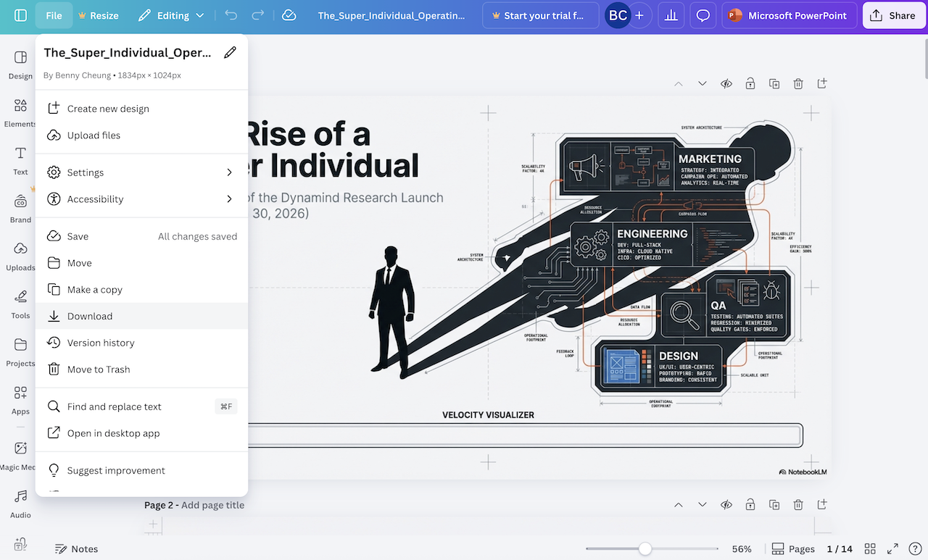Click the zoom slider handle
This screenshot has height=560, width=928.
pos(645,549)
